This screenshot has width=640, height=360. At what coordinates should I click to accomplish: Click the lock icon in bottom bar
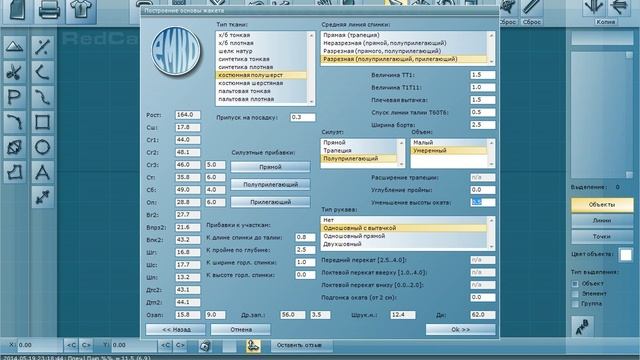coord(205,346)
